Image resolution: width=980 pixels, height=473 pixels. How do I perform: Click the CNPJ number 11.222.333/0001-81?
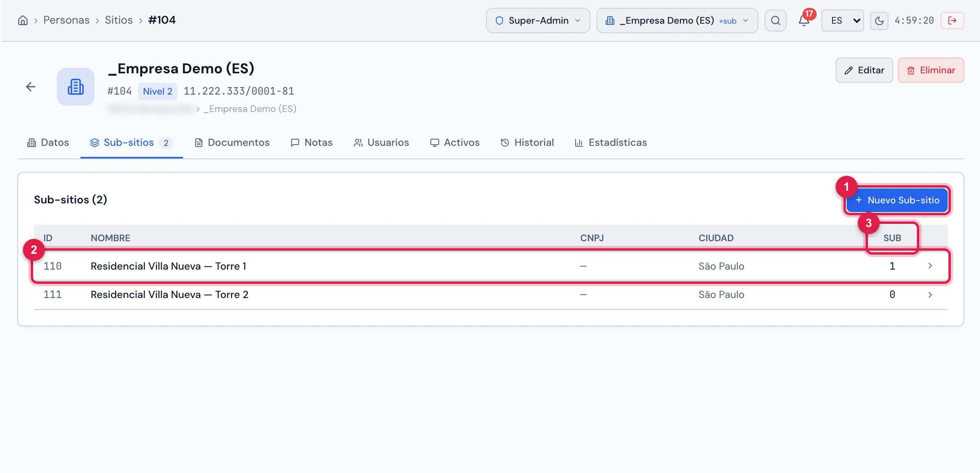239,91
